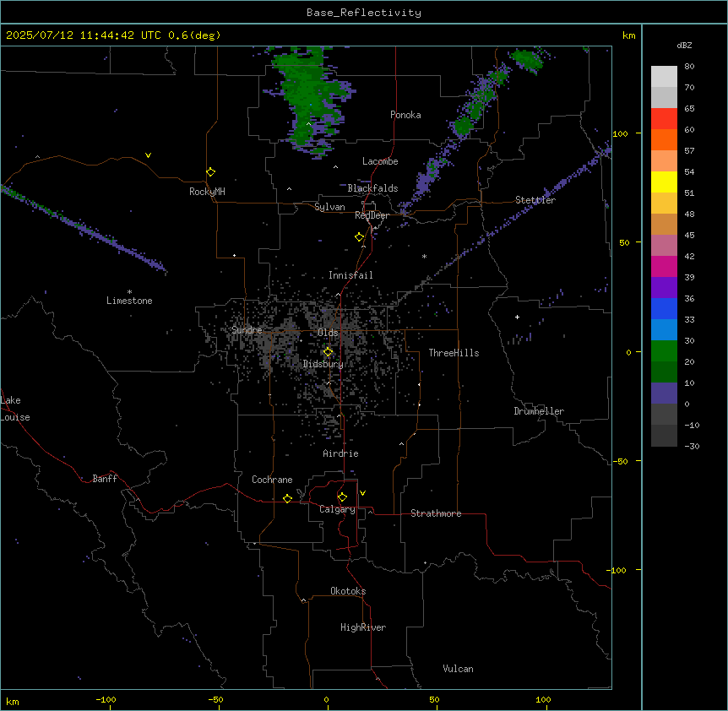Click the RockyMH label
This screenshot has height=711, width=728.
tap(207, 192)
